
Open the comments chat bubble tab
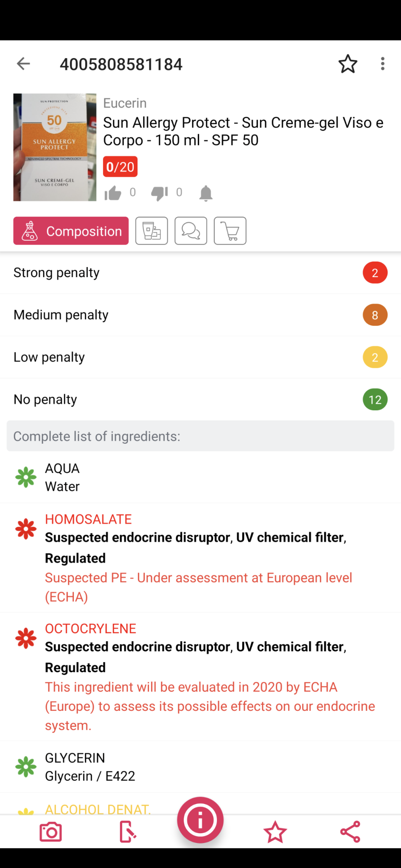(191, 231)
